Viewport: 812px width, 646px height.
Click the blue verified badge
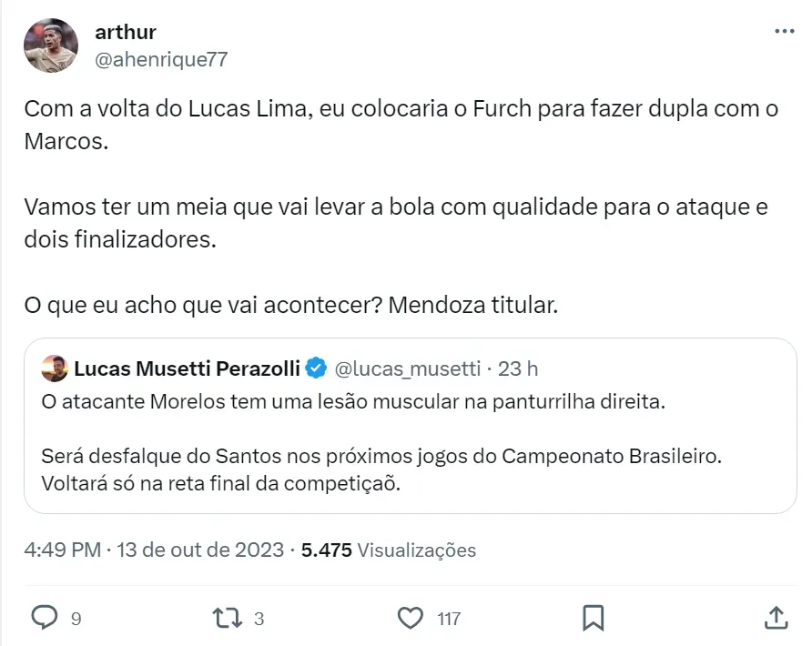pyautogui.click(x=316, y=368)
